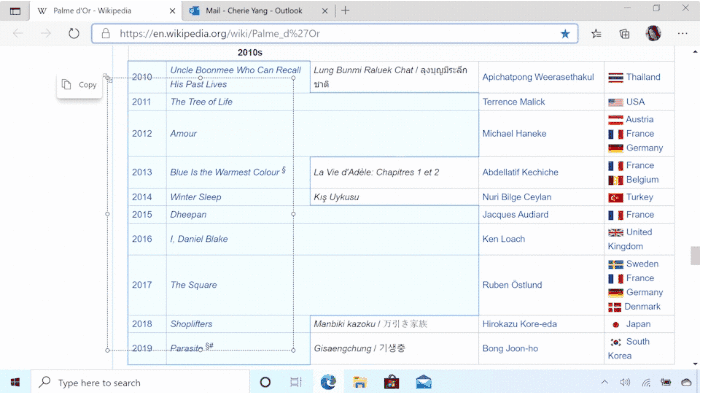The width and height of the screenshot is (703, 393).
Task: Click the Thailand country link
Action: click(x=643, y=77)
